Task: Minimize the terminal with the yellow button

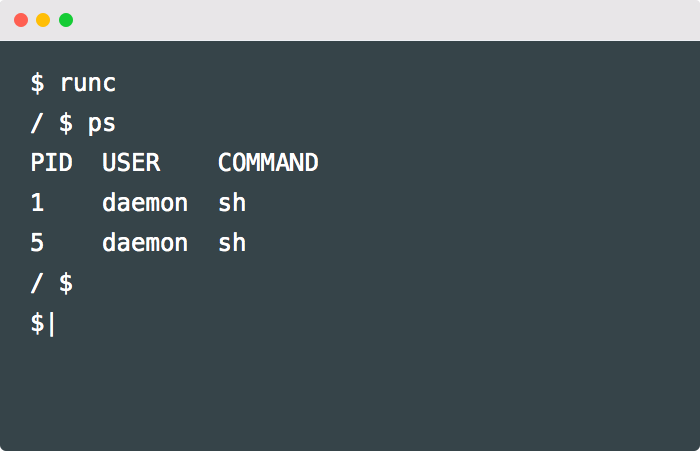Action: (43, 20)
